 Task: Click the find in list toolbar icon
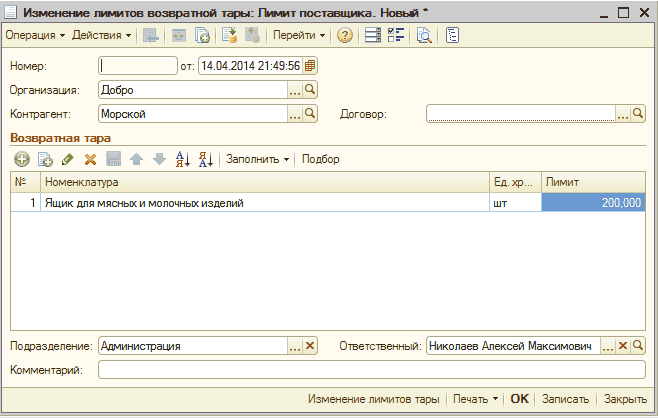point(151,35)
